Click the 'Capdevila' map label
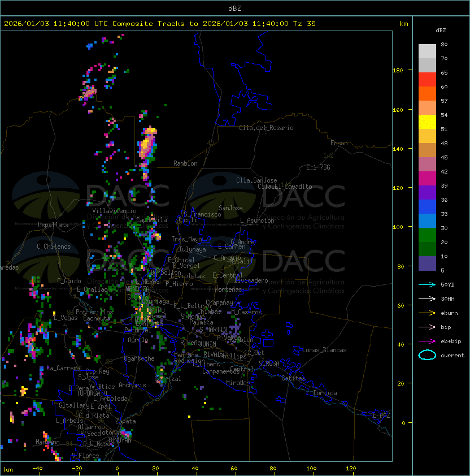 (152, 220)
